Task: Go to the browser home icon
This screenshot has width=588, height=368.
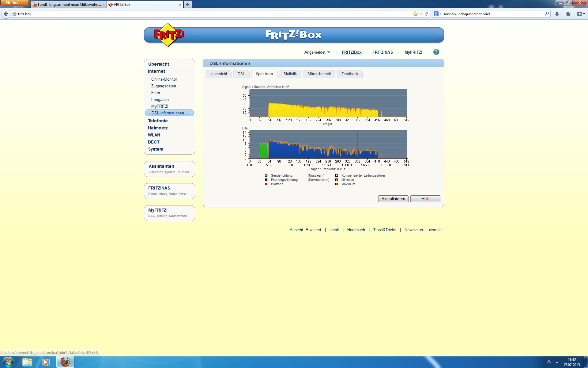Action: tap(568, 14)
